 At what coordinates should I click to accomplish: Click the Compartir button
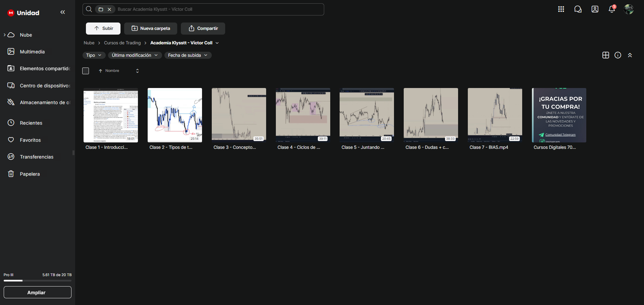point(203,29)
